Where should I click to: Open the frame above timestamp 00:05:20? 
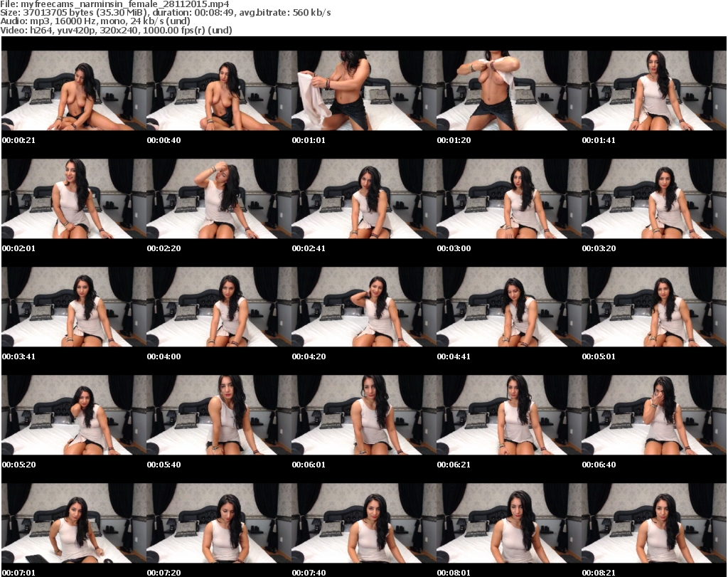pyautogui.click(x=74, y=415)
